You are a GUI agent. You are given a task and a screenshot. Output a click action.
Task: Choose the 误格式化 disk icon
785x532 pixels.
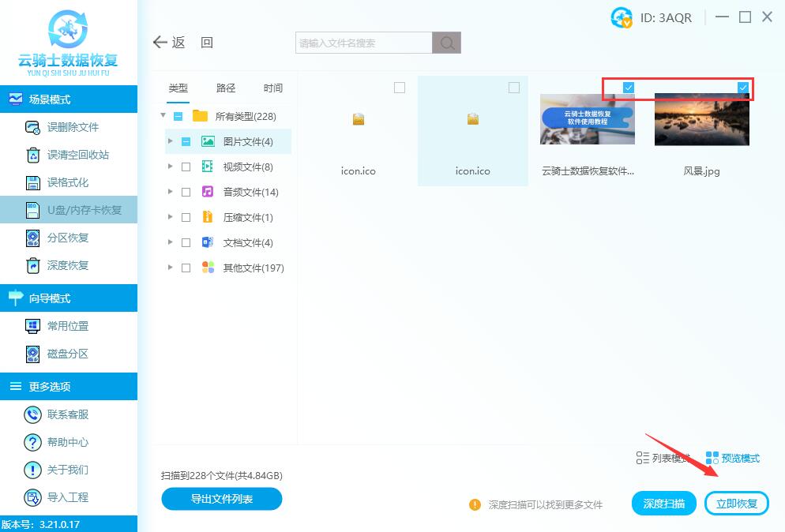[32, 182]
